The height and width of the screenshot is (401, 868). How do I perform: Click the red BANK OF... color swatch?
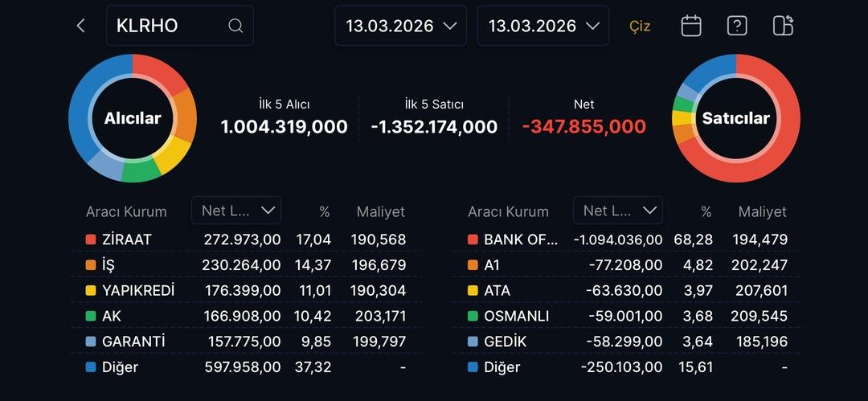pos(473,239)
